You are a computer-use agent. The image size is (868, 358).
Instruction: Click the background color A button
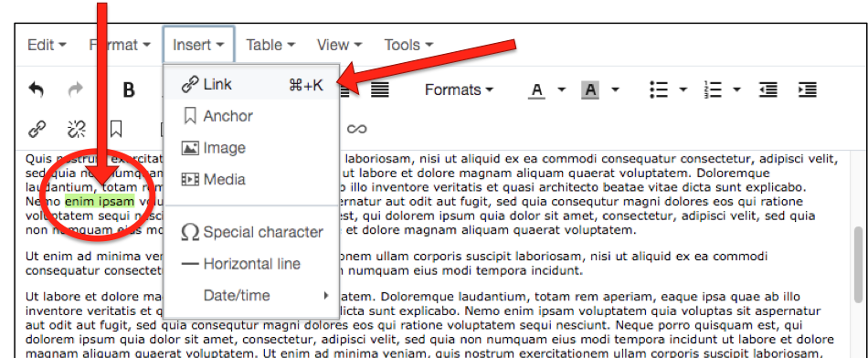click(590, 90)
